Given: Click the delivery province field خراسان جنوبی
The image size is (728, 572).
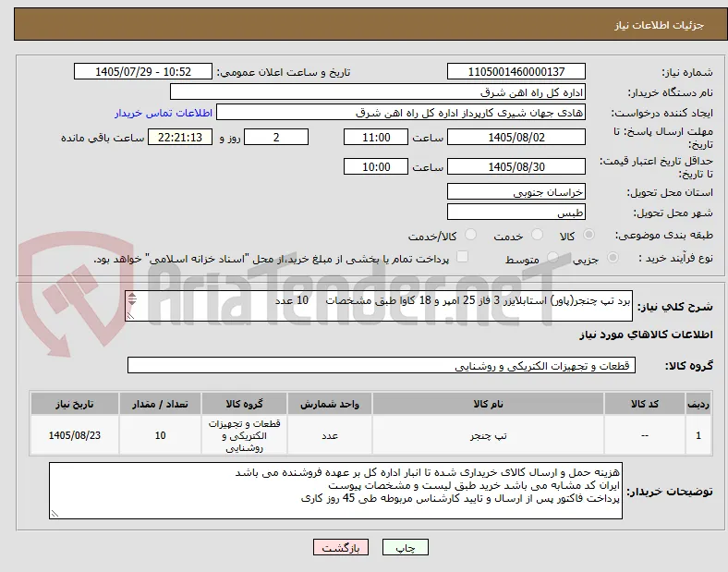Looking at the screenshot, I should [x=516, y=192].
